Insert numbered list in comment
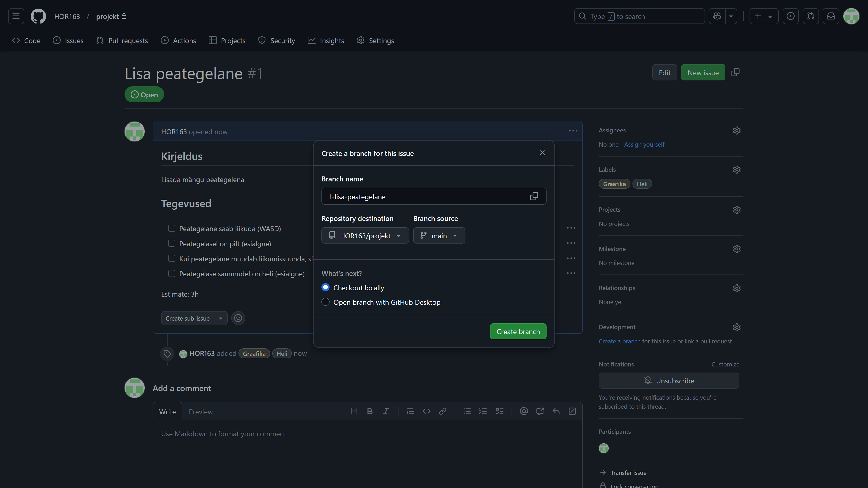The width and height of the screenshot is (868, 488). point(483,411)
